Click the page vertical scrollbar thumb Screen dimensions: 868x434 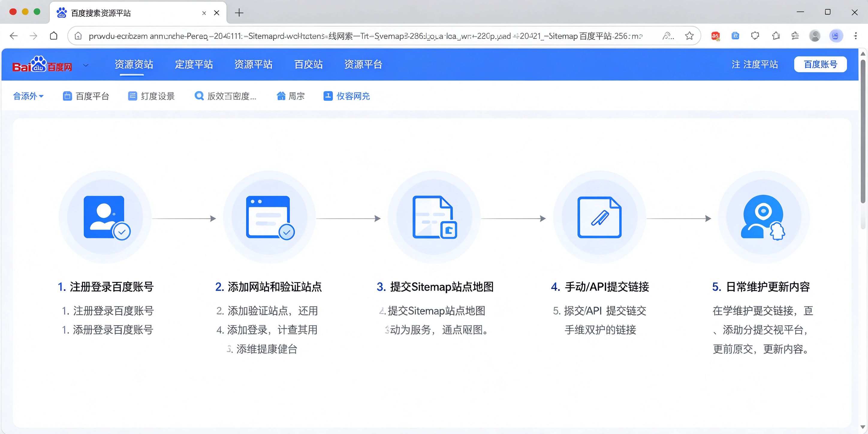863,131
